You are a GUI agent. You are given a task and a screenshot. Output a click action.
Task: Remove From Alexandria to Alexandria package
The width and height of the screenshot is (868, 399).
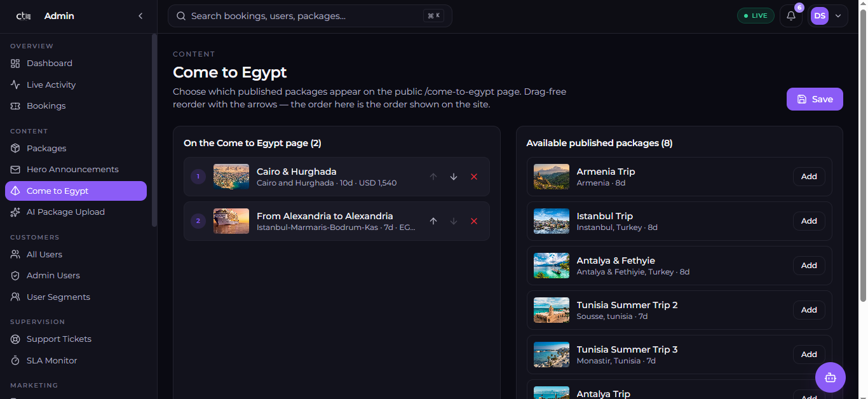click(x=474, y=221)
